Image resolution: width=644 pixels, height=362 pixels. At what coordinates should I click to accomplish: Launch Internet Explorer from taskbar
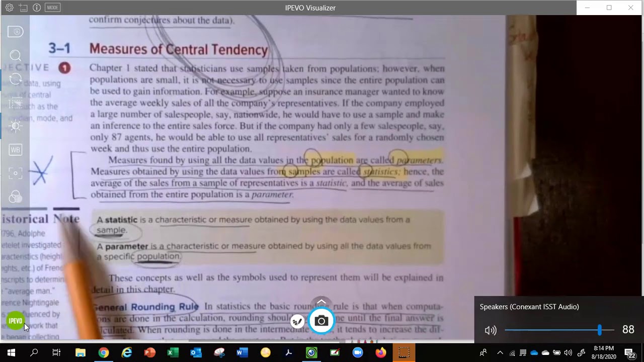[x=127, y=353]
